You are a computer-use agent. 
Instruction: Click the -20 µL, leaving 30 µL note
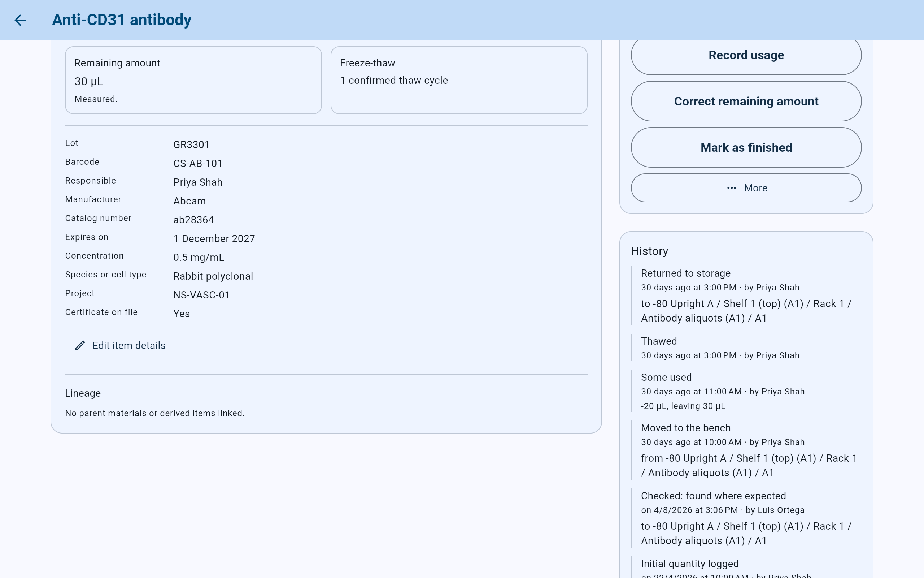click(x=683, y=406)
